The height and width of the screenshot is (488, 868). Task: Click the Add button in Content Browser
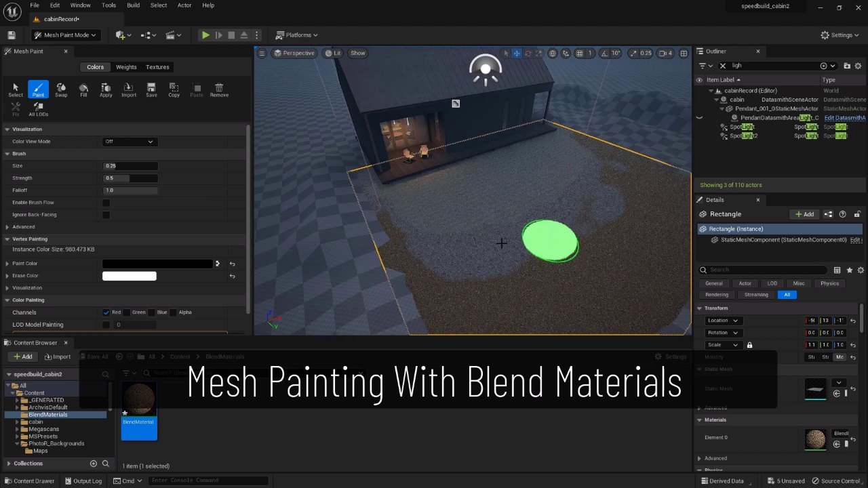click(22, 357)
